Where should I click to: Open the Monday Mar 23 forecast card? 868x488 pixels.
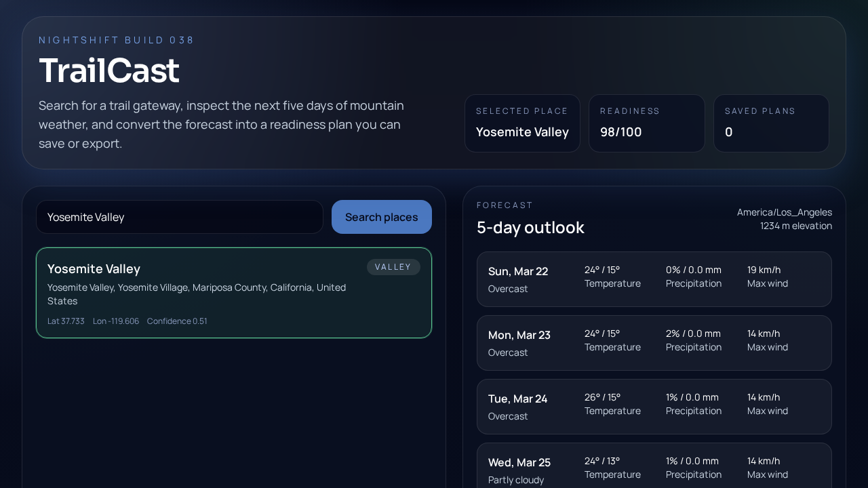coord(654,343)
